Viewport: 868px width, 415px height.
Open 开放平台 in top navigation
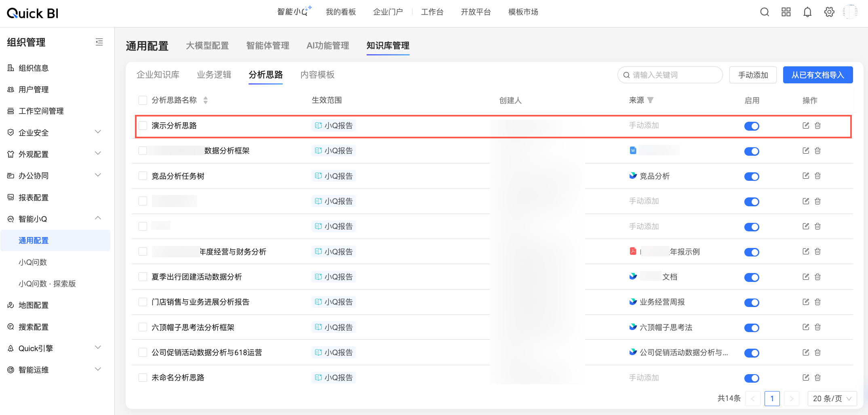[476, 12]
